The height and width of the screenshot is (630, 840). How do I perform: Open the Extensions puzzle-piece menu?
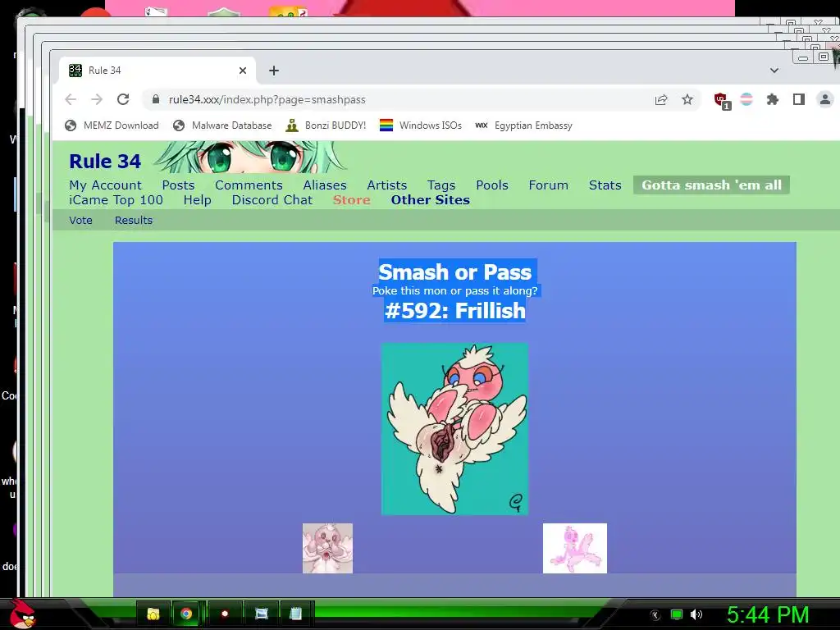click(x=773, y=99)
